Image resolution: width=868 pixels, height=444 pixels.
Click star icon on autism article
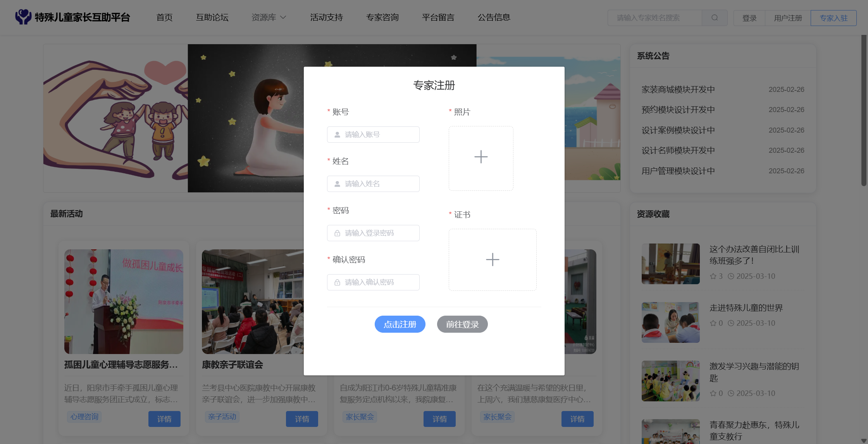pos(713,276)
